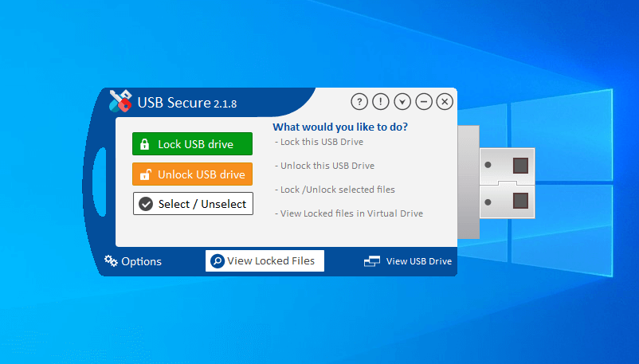This screenshot has height=364, width=639.
Task: Click the 'USB Secure 2.1.8' title text
Action: point(186,103)
